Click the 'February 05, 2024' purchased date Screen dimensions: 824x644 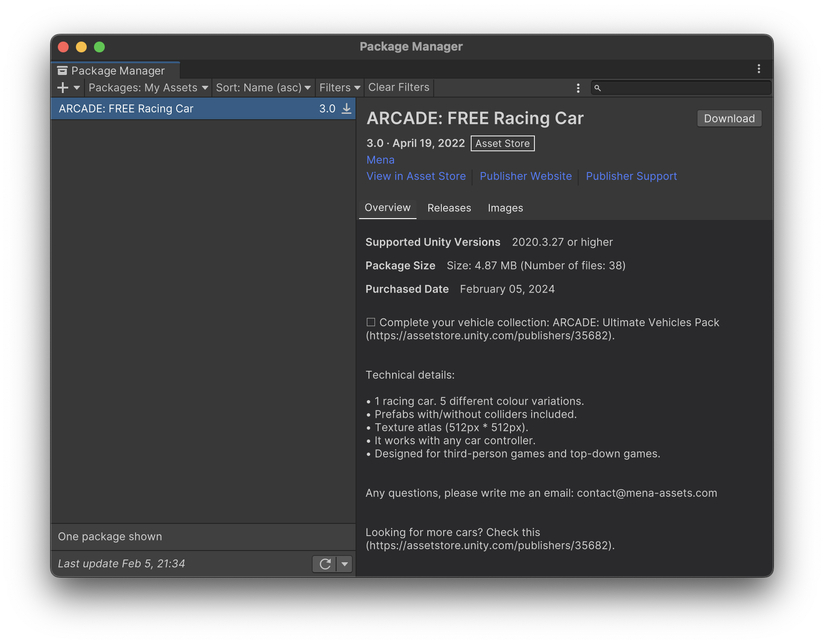click(x=507, y=289)
